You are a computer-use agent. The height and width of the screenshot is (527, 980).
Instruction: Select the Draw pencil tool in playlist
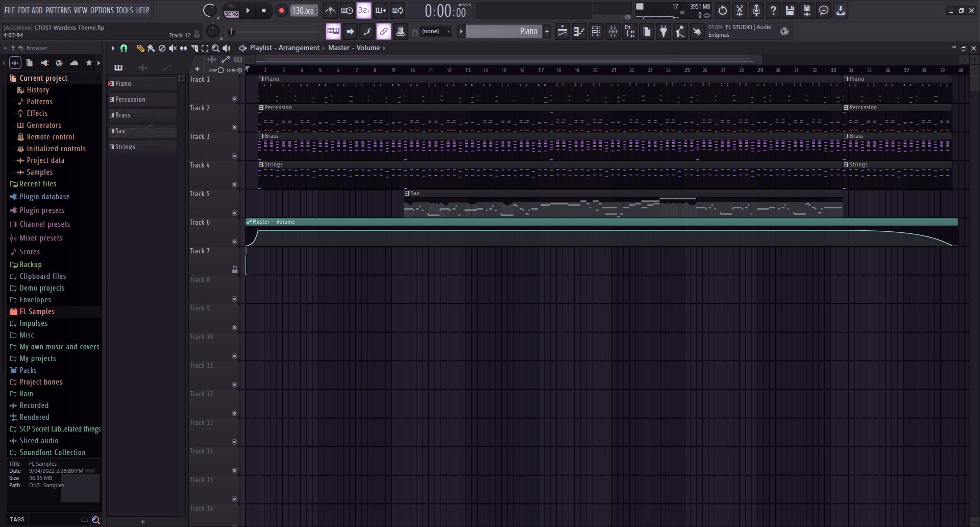tap(140, 48)
